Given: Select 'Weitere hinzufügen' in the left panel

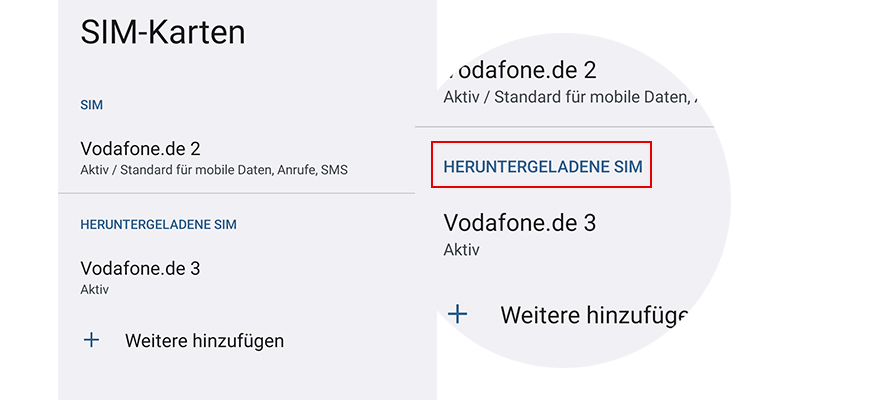Looking at the screenshot, I should tap(204, 341).
